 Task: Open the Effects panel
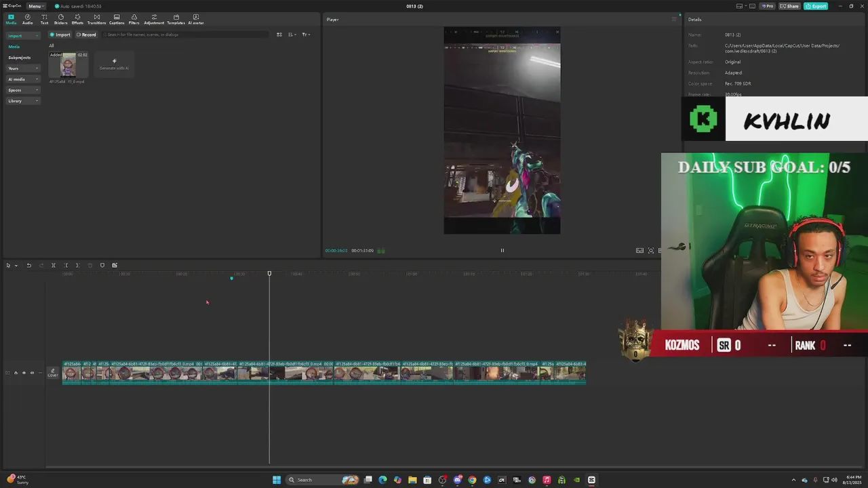click(77, 19)
